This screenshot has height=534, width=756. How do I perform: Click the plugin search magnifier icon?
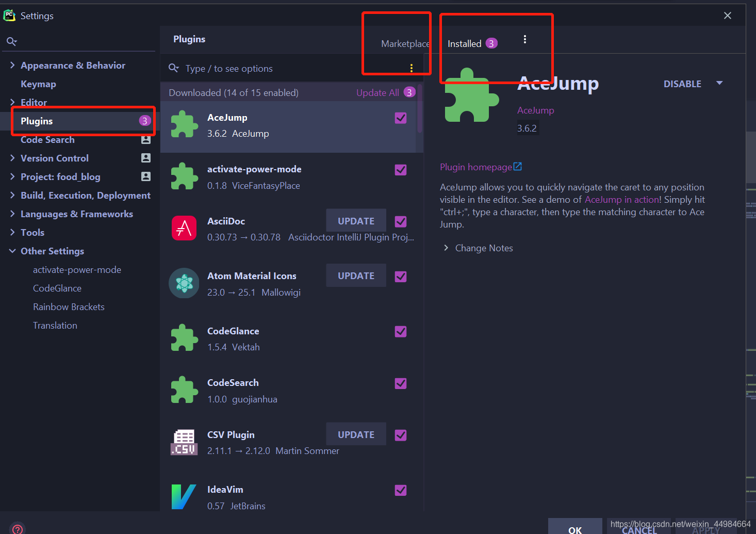point(174,68)
